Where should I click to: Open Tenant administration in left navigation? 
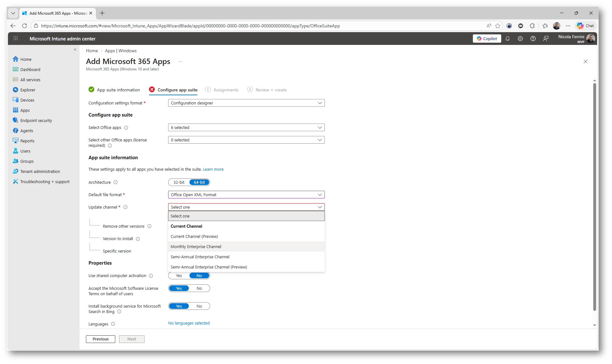point(40,171)
